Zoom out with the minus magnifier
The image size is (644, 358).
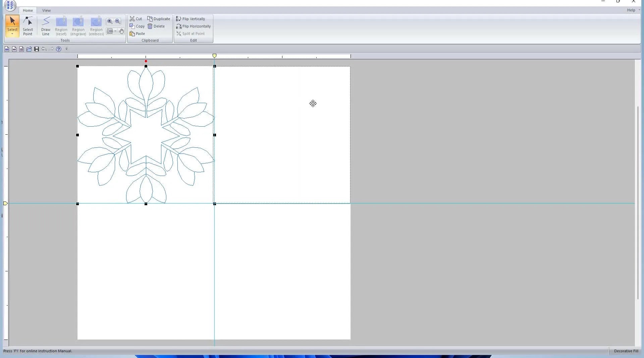click(118, 21)
